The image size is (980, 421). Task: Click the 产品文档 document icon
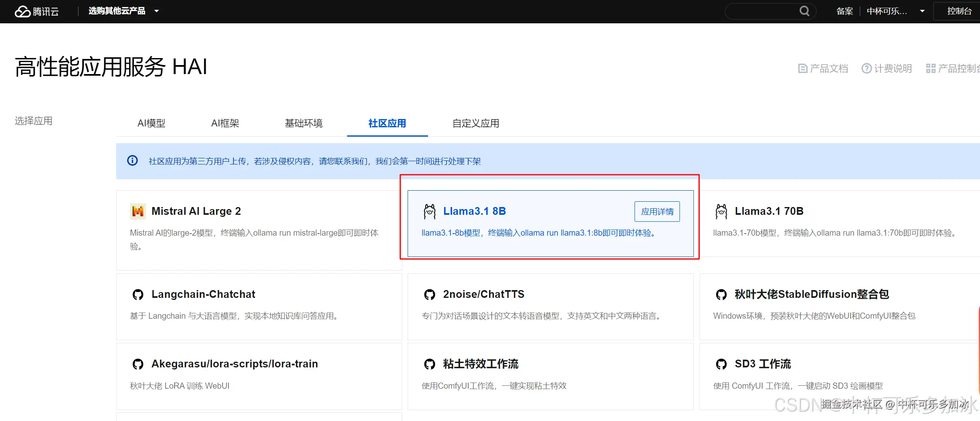[803, 68]
